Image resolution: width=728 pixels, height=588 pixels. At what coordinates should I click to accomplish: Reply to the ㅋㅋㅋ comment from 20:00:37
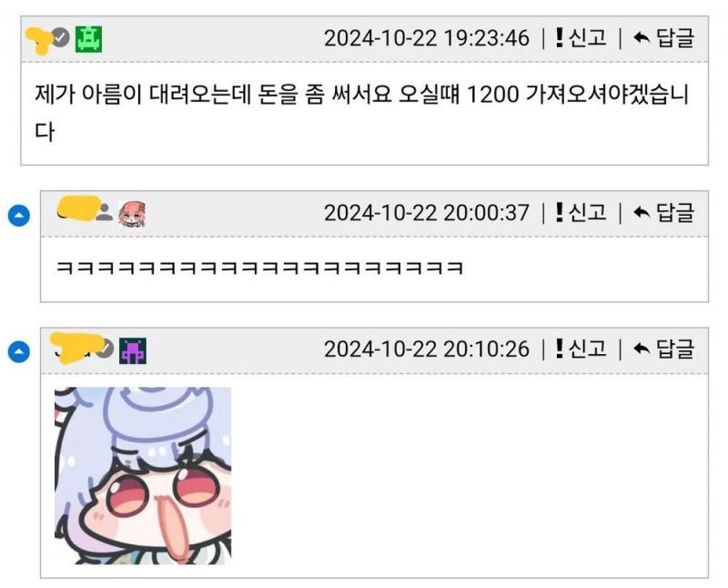[x=664, y=213]
